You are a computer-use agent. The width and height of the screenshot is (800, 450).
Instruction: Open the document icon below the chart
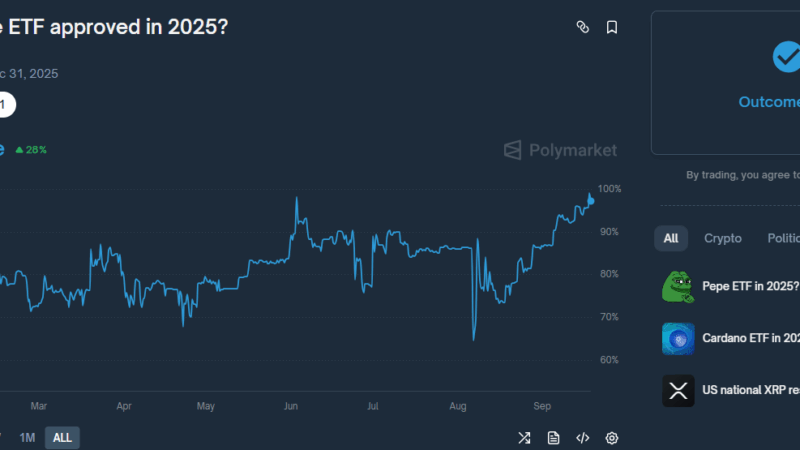(x=553, y=438)
